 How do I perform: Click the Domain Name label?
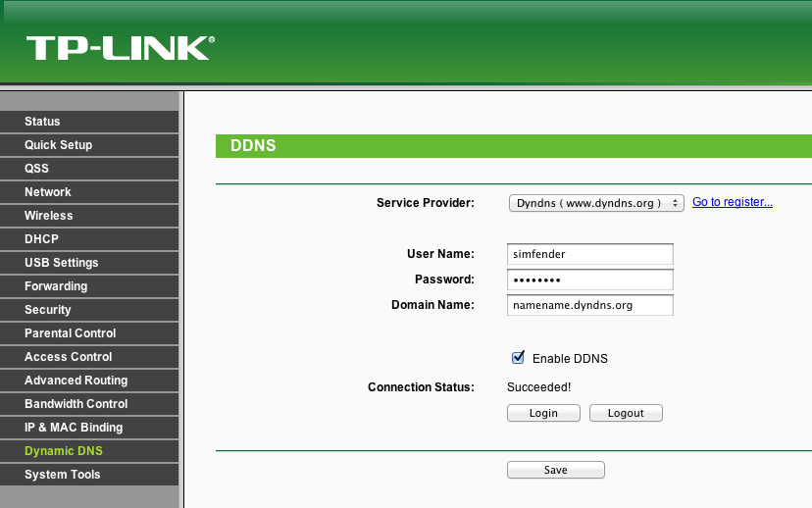coord(432,305)
